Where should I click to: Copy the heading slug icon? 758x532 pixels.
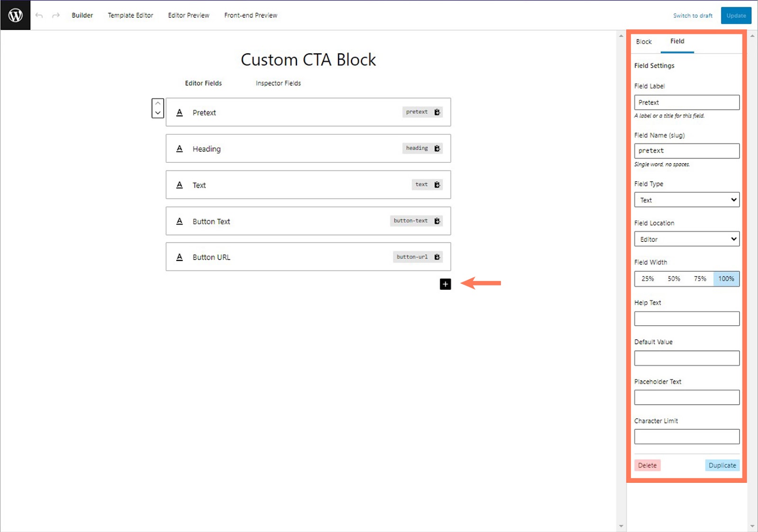437,149
